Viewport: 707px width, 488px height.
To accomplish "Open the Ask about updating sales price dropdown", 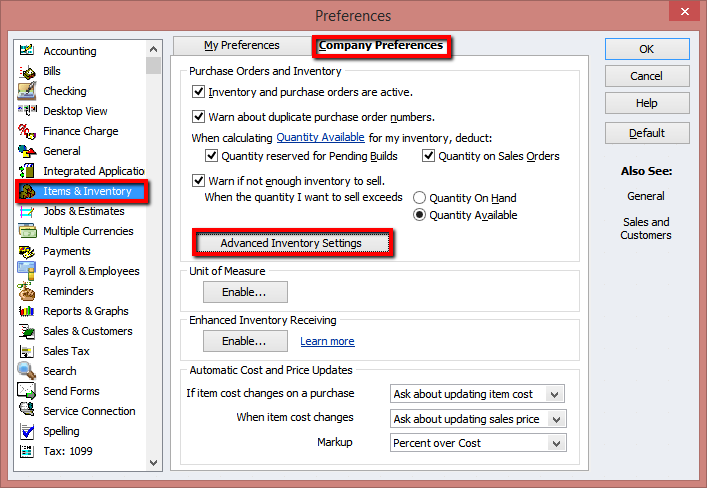I will [556, 419].
